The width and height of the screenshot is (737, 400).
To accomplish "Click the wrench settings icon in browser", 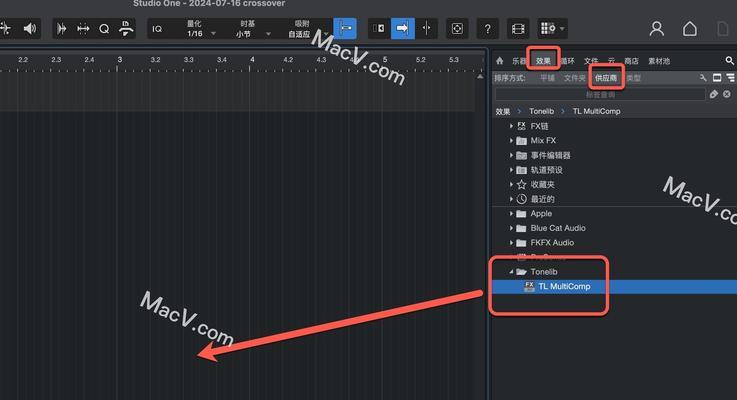I will coord(703,78).
